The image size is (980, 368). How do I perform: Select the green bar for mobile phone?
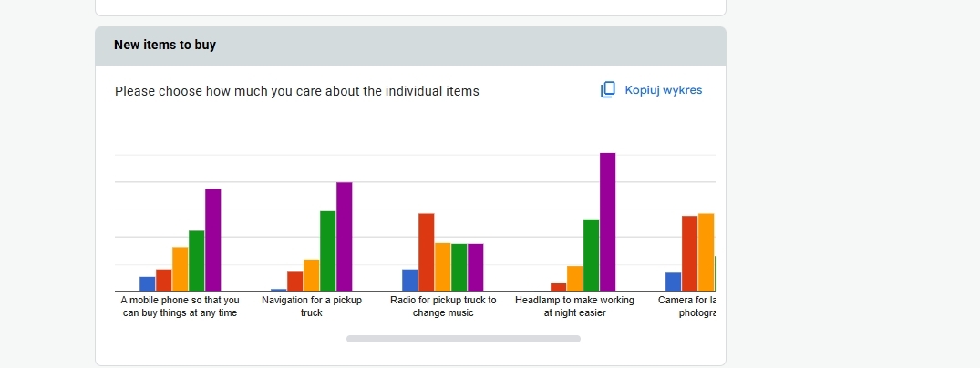(x=196, y=261)
